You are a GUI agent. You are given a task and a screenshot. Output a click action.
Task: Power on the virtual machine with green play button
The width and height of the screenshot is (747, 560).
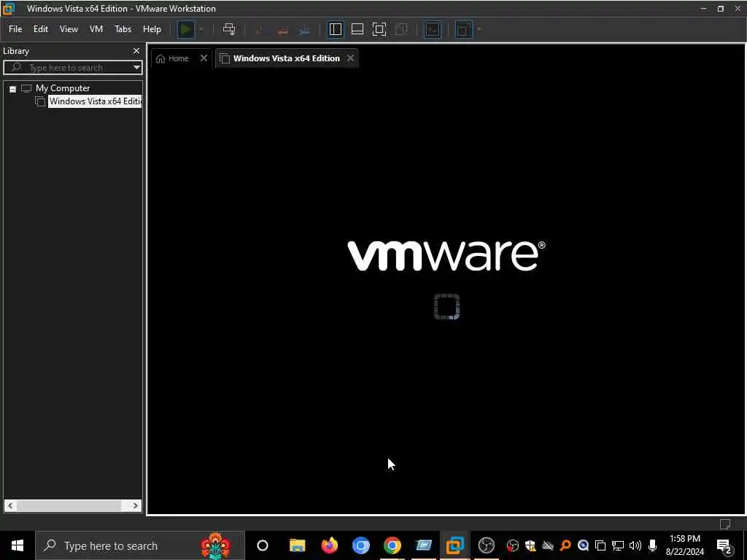point(186,29)
